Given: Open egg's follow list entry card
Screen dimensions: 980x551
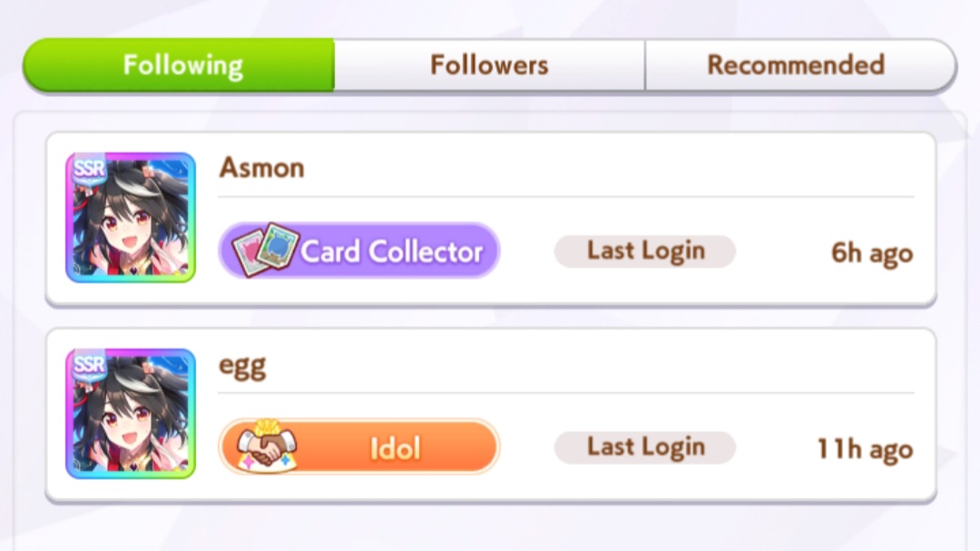Looking at the screenshot, I should coord(491,416).
